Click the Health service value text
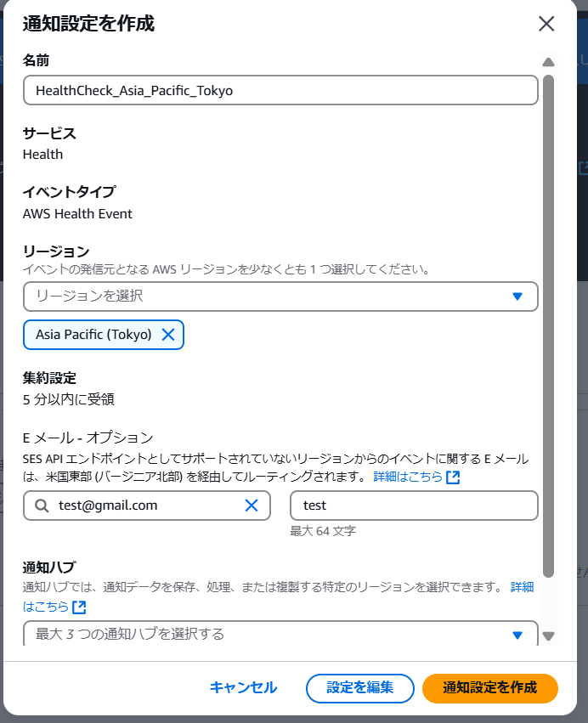Image resolution: width=588 pixels, height=723 pixels. pyautogui.click(x=42, y=155)
